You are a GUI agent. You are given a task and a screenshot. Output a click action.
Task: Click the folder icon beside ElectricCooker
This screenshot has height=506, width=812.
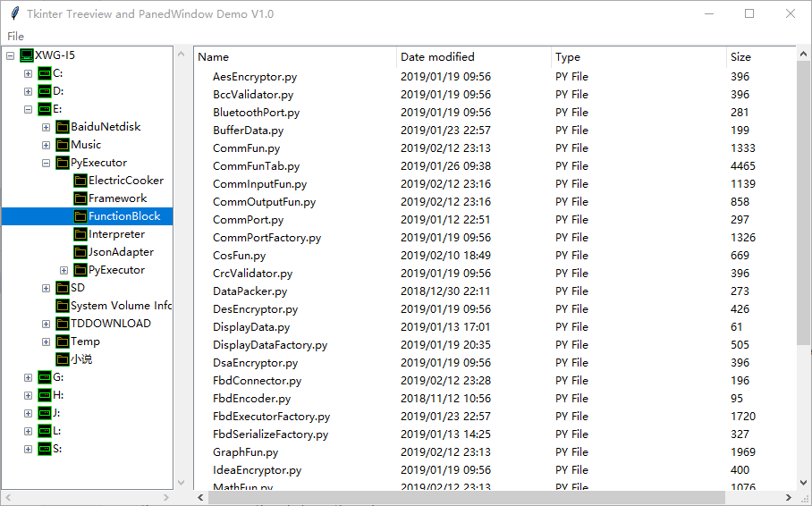80,181
